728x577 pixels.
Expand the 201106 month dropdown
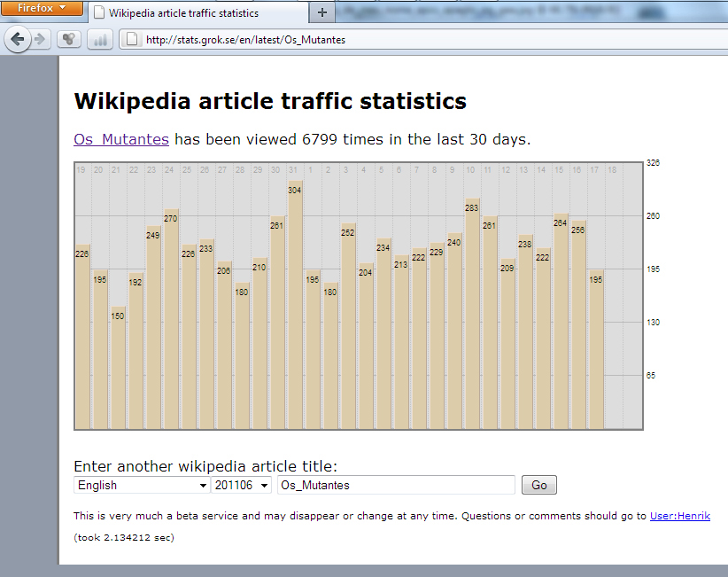241,485
